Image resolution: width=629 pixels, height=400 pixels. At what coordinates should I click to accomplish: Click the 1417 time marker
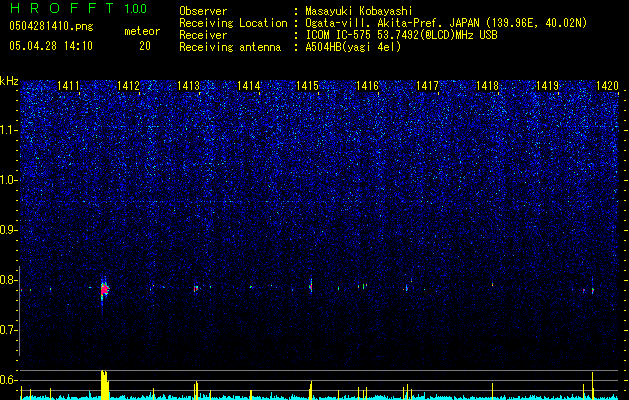428,85
